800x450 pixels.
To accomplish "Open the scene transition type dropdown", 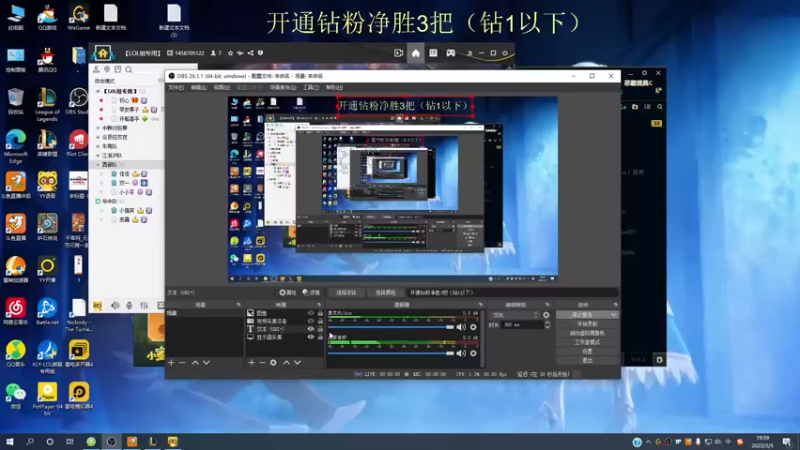I will click(x=514, y=315).
